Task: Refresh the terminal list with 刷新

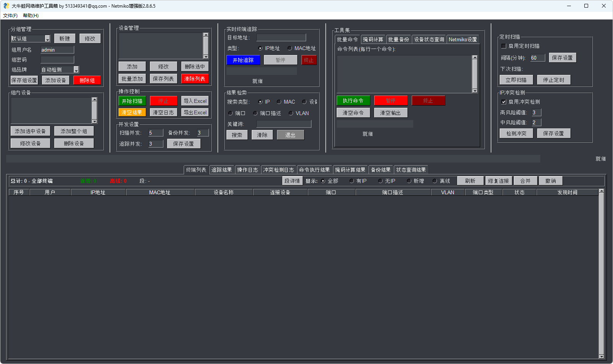Action: 470,180
